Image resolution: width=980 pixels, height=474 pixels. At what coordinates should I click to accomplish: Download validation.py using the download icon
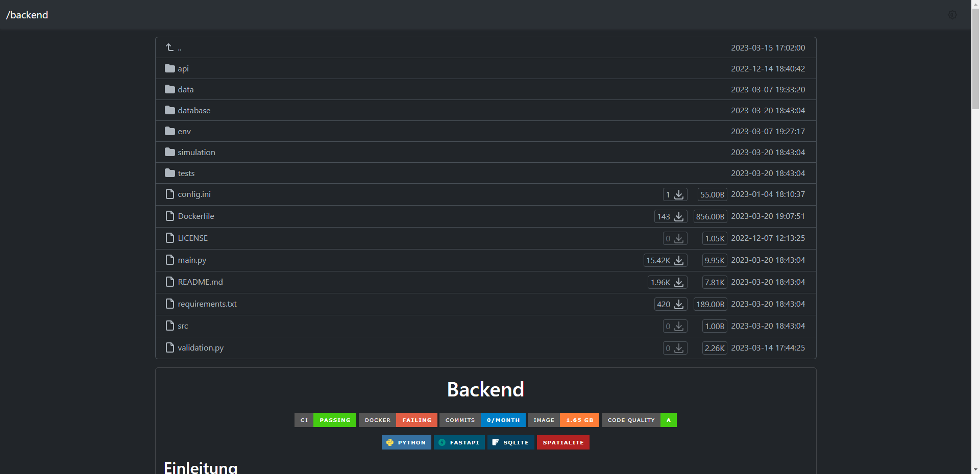pos(678,348)
